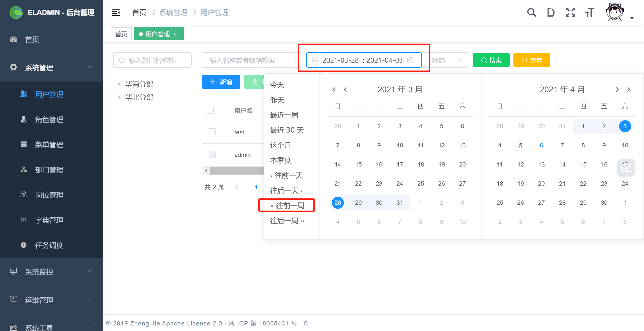Tick the select-all checkbox in table header

[210, 110]
